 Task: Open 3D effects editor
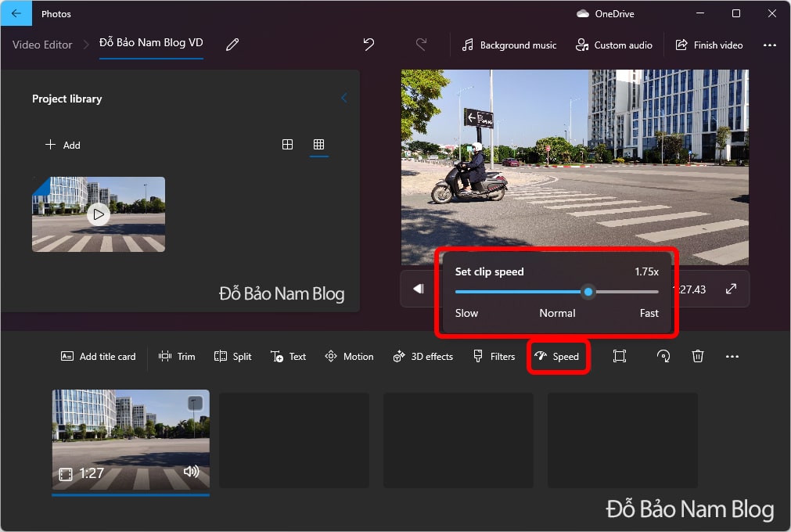[422, 357]
